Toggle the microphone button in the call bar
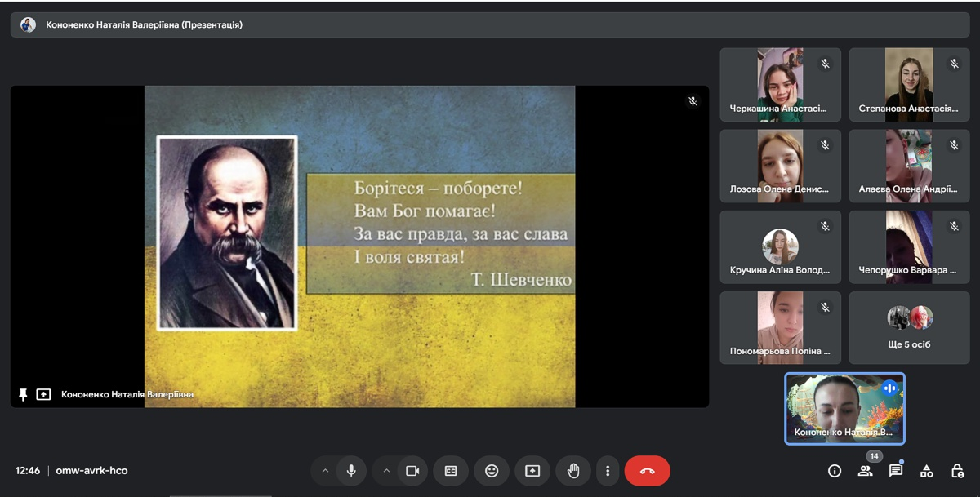This screenshot has width=980, height=497. coord(351,471)
